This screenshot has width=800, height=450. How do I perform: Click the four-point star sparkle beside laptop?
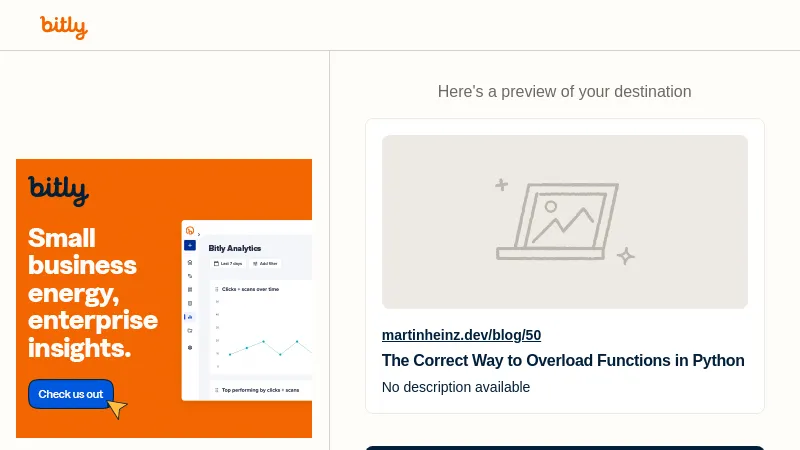626,256
